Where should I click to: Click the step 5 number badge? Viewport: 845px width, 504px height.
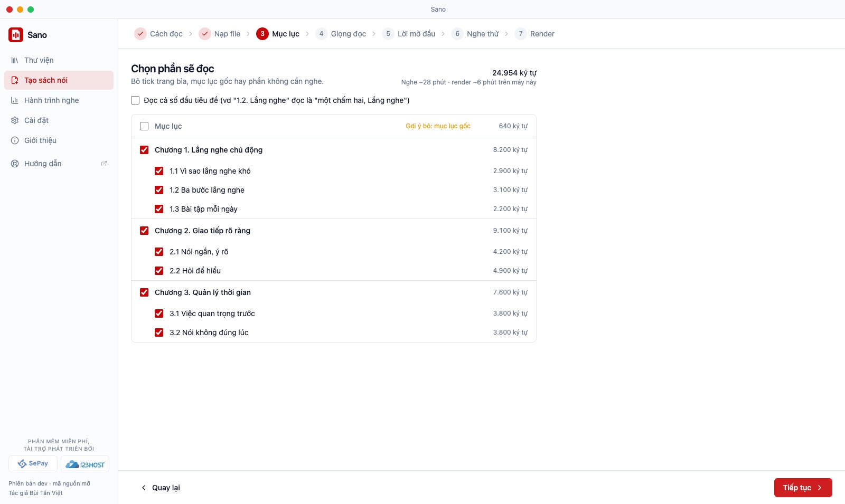coord(388,34)
